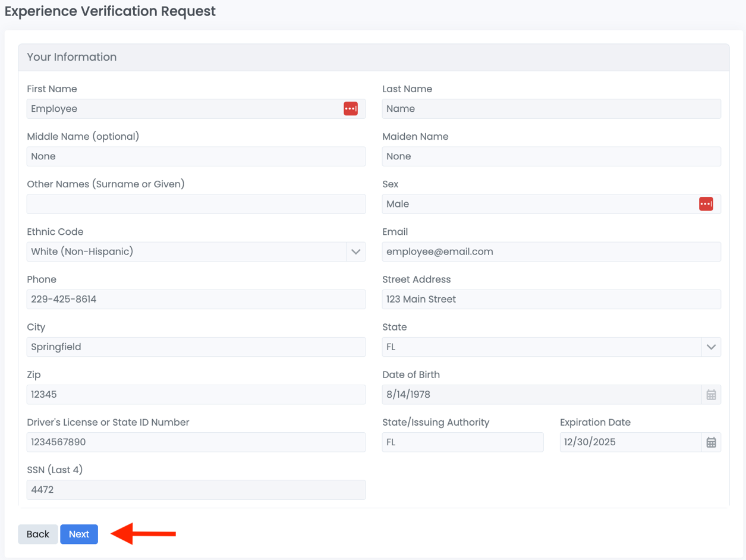The image size is (746, 560).
Task: Click the Phone number field
Action: pyautogui.click(x=196, y=299)
